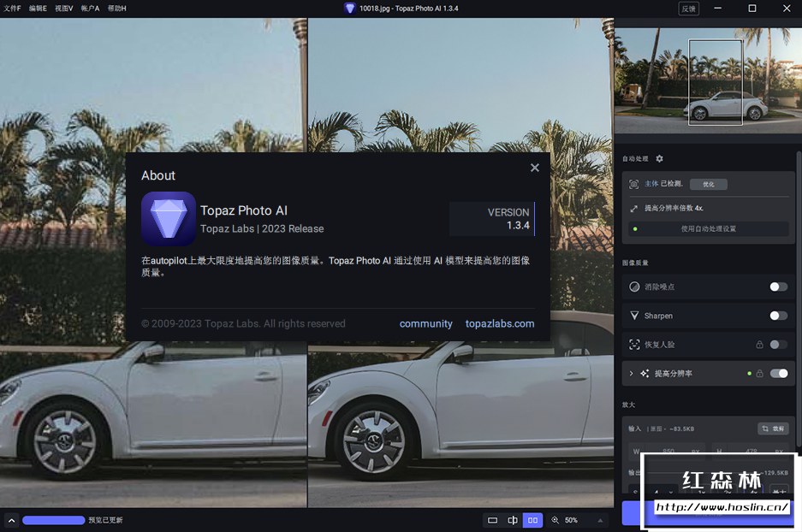This screenshot has width=802, height=532.
Task: Expand the bottom panel up-arrow
Action: click(11, 520)
